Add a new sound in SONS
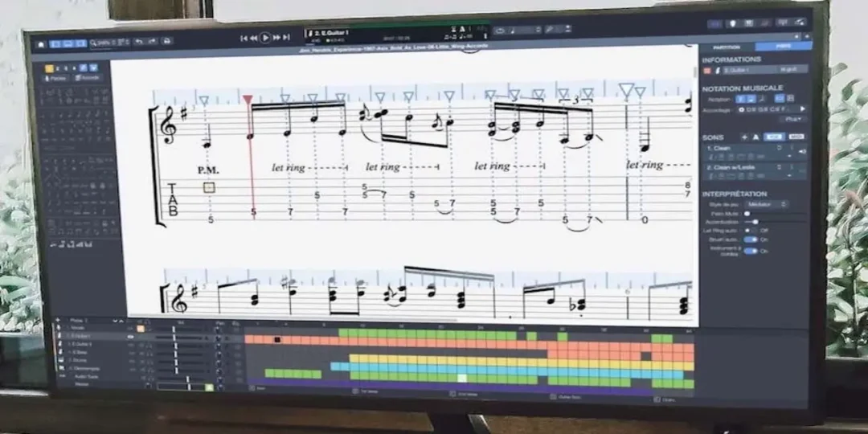This screenshot has height=434, width=868. click(744, 137)
